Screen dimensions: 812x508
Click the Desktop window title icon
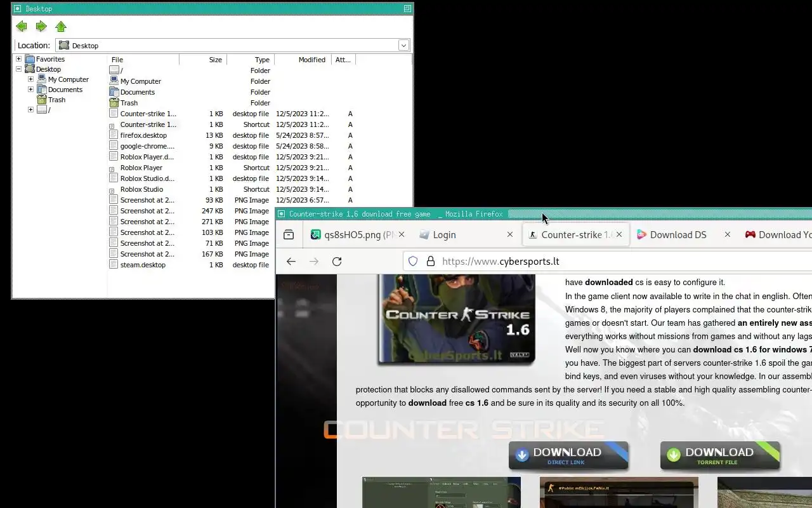click(x=18, y=8)
